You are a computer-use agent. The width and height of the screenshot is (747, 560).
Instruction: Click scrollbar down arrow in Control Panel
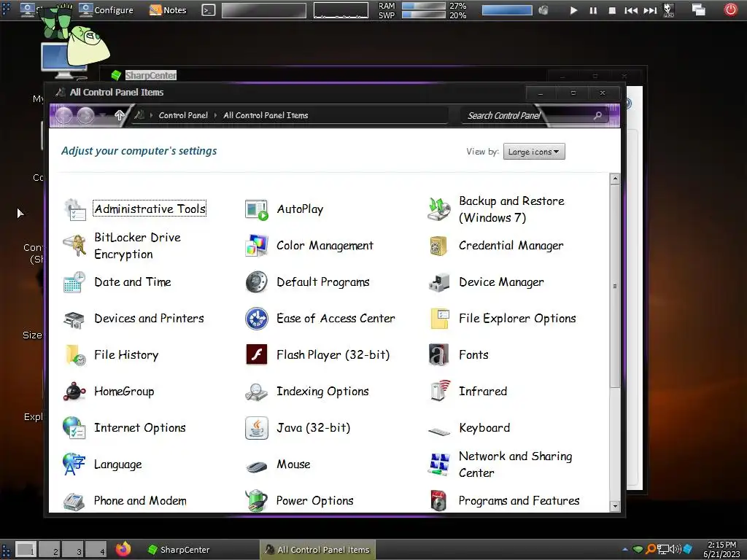(615, 506)
